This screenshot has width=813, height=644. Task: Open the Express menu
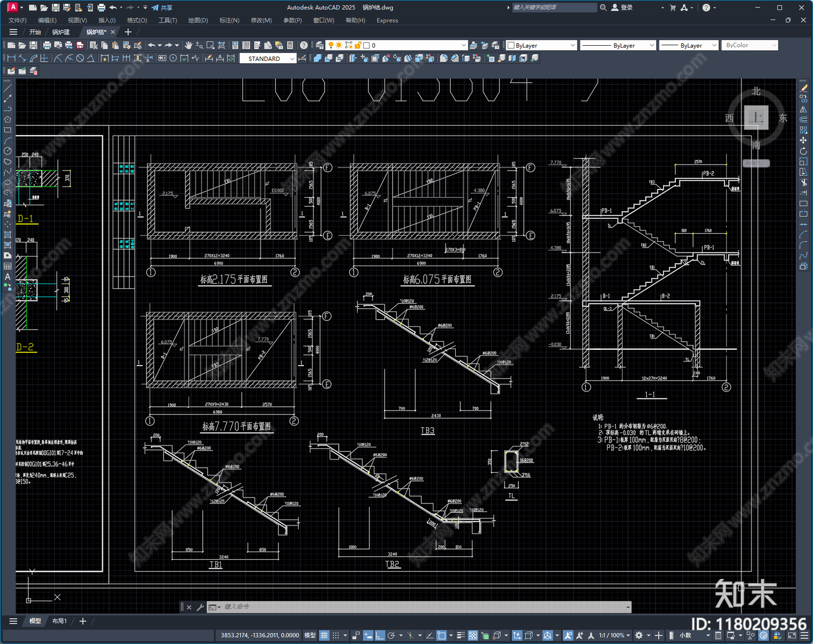[387, 20]
